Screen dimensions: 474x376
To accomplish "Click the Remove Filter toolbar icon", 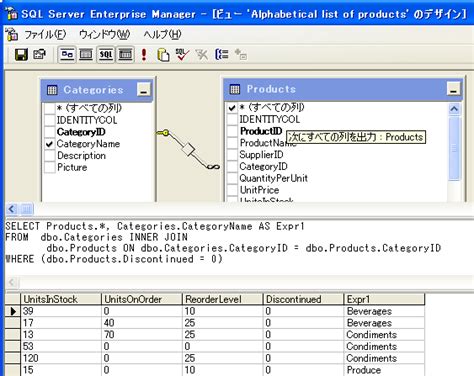I will pos(202,55).
